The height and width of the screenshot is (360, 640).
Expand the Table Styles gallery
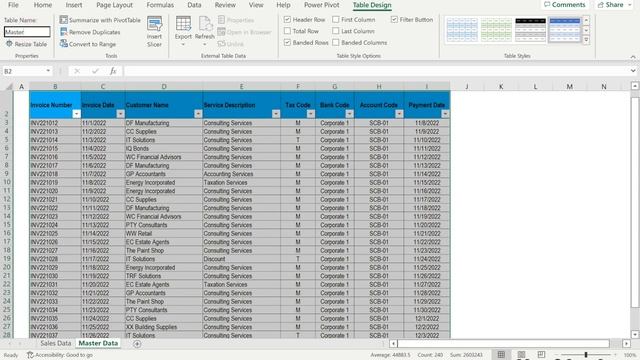(x=586, y=40)
